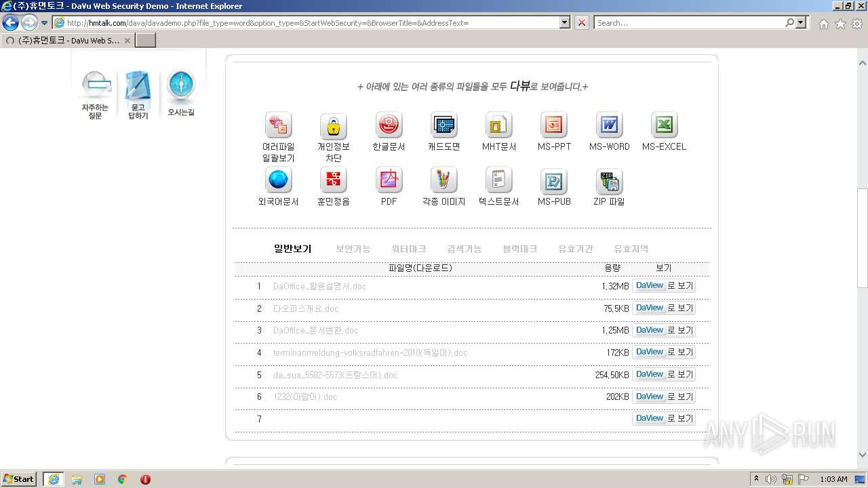Open the 텍스트문서 icon
868x488 pixels.
coord(499,180)
